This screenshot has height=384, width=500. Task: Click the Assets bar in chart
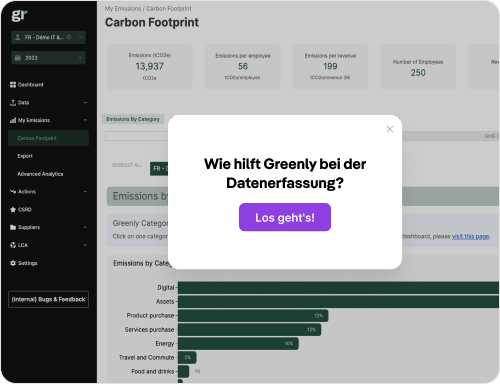tap(338, 302)
